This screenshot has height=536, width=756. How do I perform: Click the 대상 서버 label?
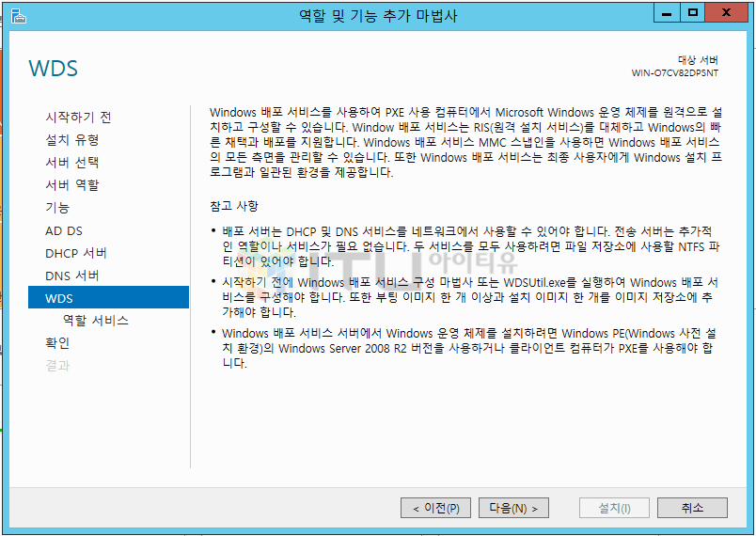(x=698, y=60)
